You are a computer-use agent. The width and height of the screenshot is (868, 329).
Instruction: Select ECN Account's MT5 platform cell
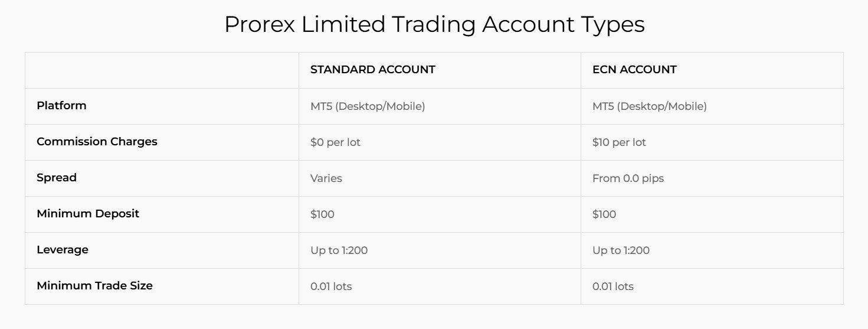(649, 106)
